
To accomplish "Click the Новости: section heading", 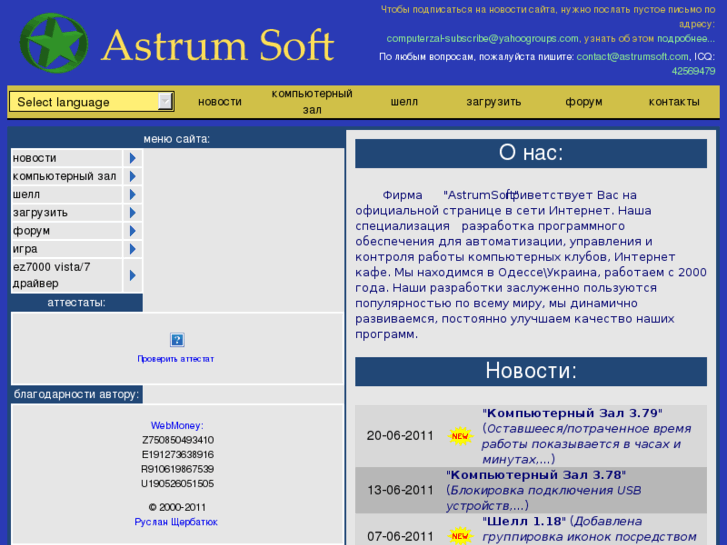I will 531,371.
